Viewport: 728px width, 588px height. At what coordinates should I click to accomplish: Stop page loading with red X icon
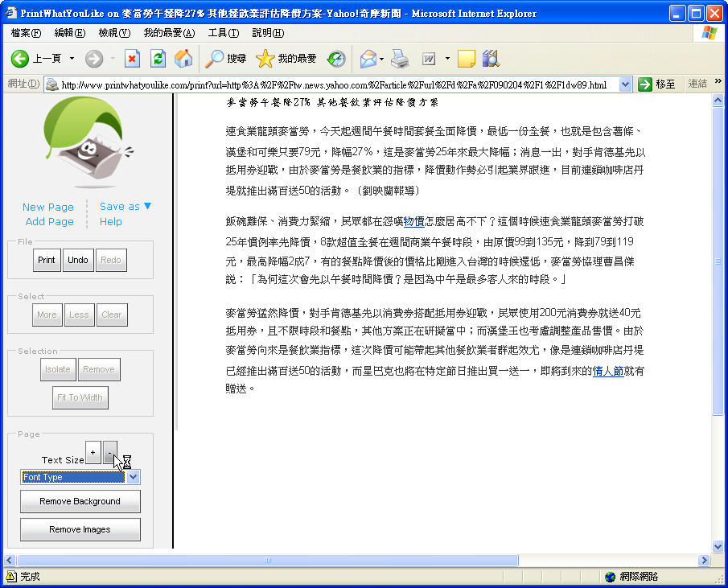[132, 59]
